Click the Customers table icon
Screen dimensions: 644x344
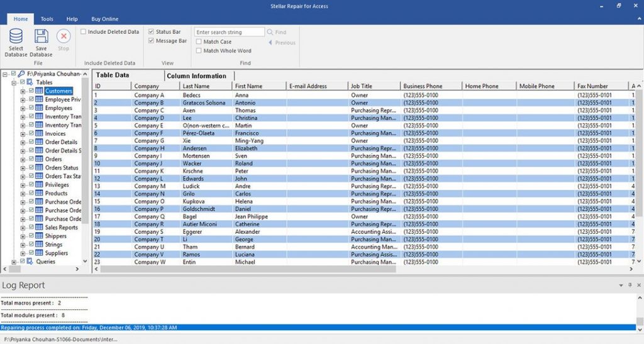[40, 91]
